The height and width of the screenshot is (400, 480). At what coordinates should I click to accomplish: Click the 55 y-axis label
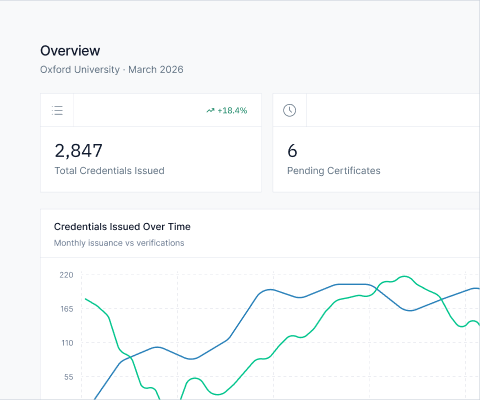pos(68,377)
